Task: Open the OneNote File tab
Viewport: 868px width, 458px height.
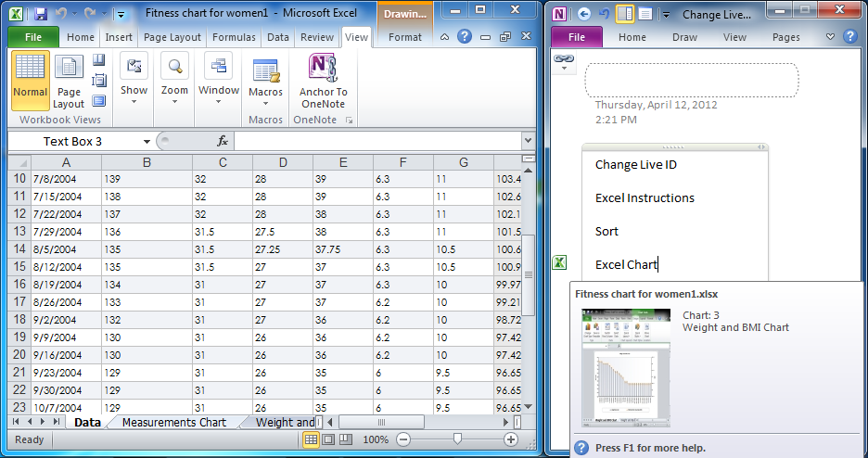Action: pyautogui.click(x=576, y=37)
